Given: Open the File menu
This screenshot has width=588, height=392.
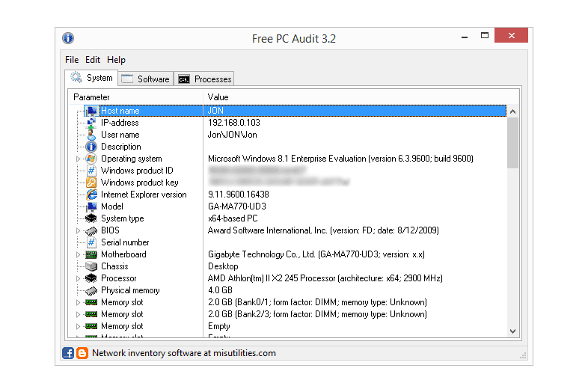Looking at the screenshot, I should 72,60.
